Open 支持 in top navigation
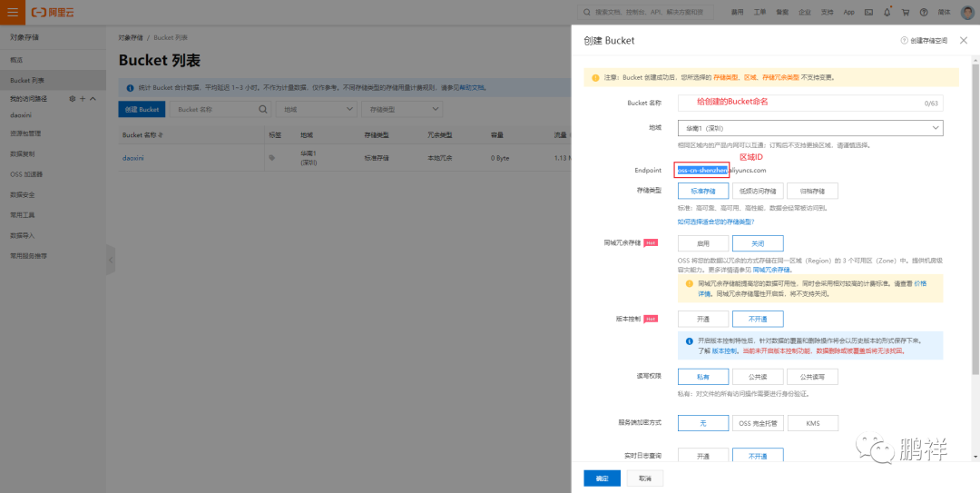Screen dimensions: 980x493 click(x=827, y=12)
